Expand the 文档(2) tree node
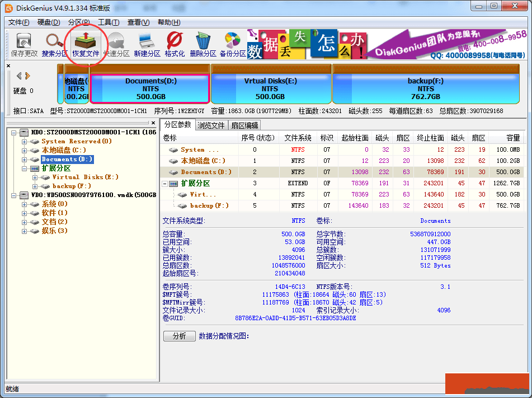 [x=24, y=222]
